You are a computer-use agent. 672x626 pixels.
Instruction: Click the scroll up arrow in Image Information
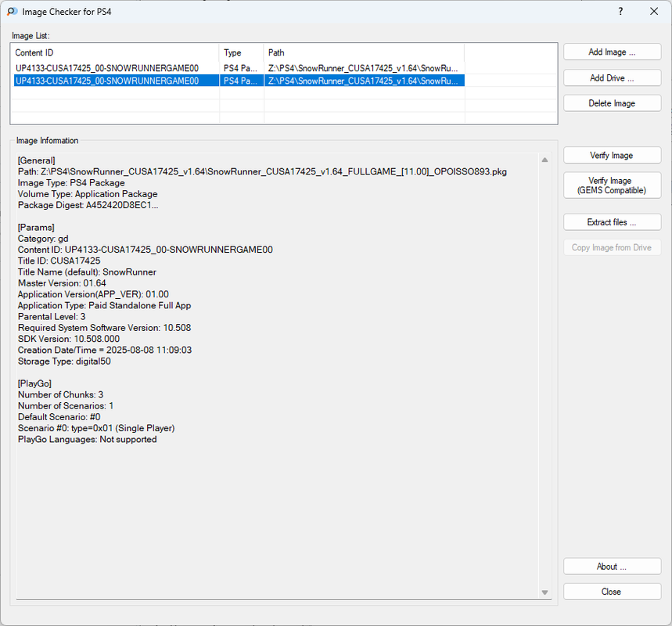(x=544, y=160)
